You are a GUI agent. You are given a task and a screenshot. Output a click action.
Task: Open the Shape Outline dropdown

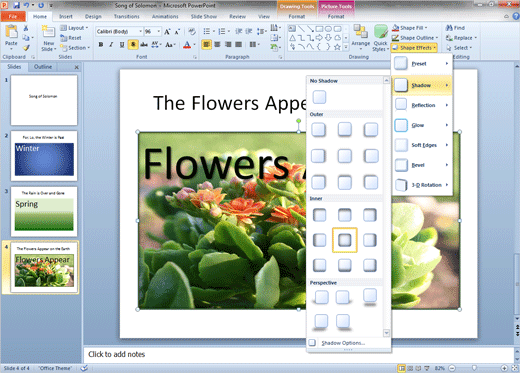(x=415, y=38)
